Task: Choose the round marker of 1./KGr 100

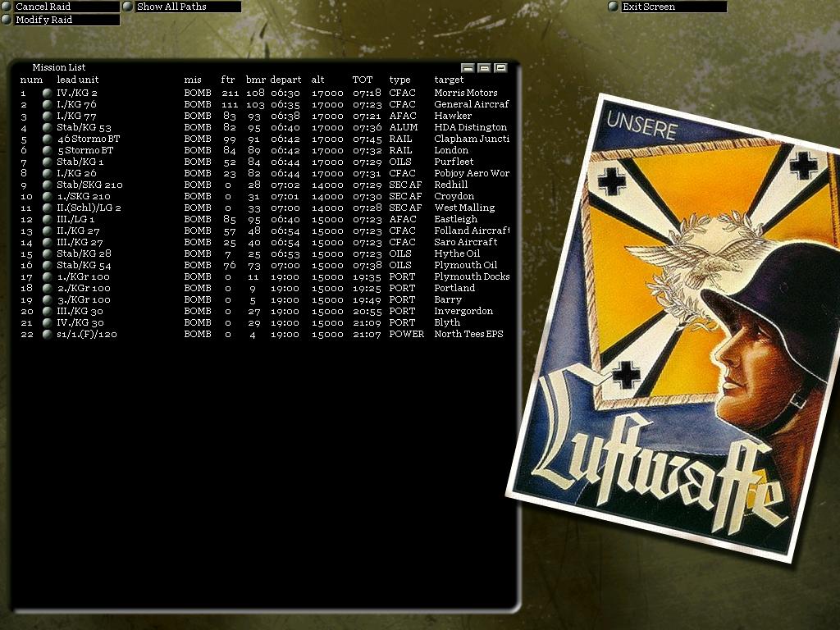Action: coord(47,277)
